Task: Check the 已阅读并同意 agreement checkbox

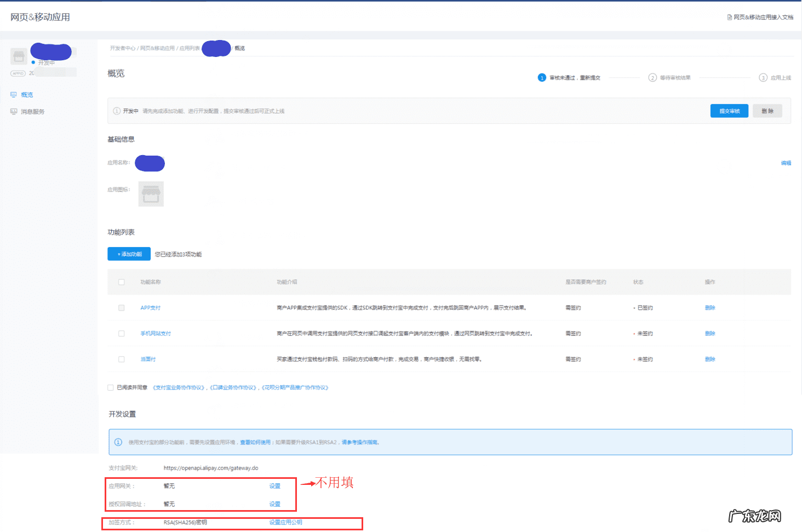Action: [x=111, y=387]
